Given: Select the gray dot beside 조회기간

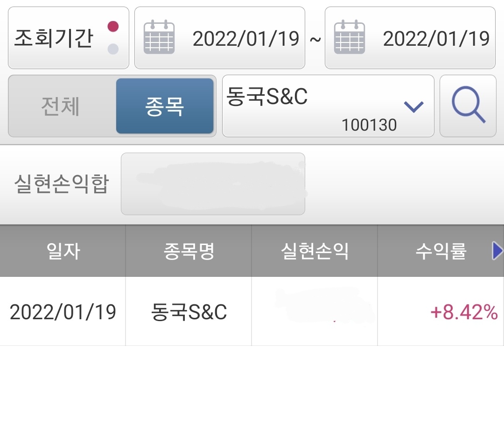Looking at the screenshot, I should pyautogui.click(x=113, y=49).
